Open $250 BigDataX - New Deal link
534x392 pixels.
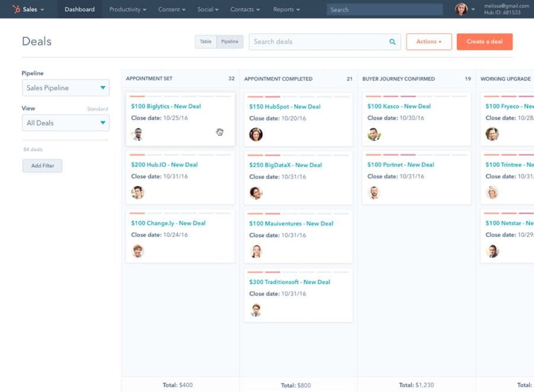285,165
